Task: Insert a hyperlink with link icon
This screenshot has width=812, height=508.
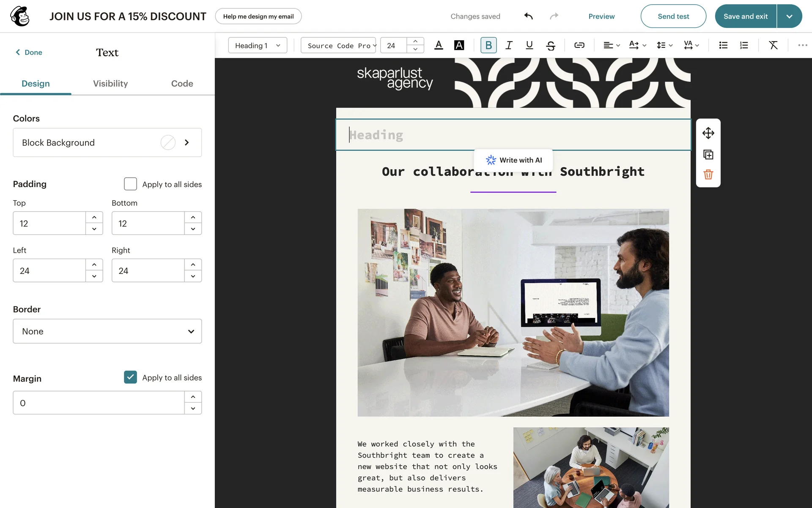Action: click(579, 45)
